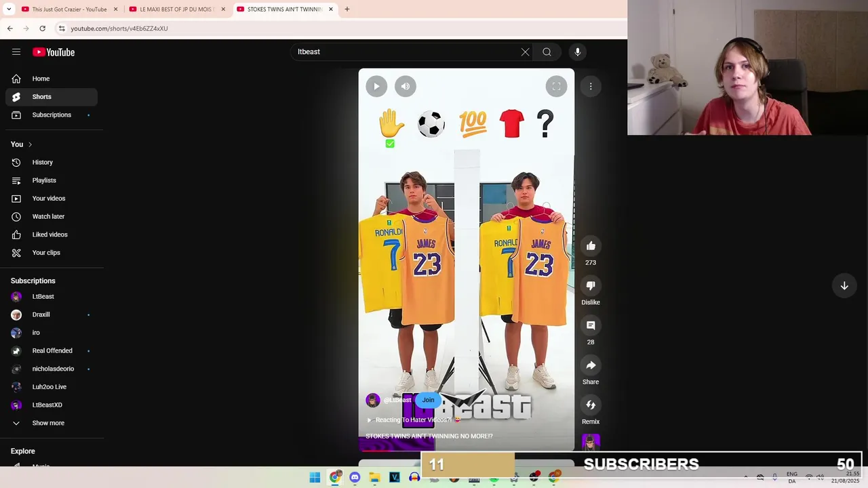Mute the Short's volume
The width and height of the screenshot is (868, 488).
pyautogui.click(x=406, y=86)
